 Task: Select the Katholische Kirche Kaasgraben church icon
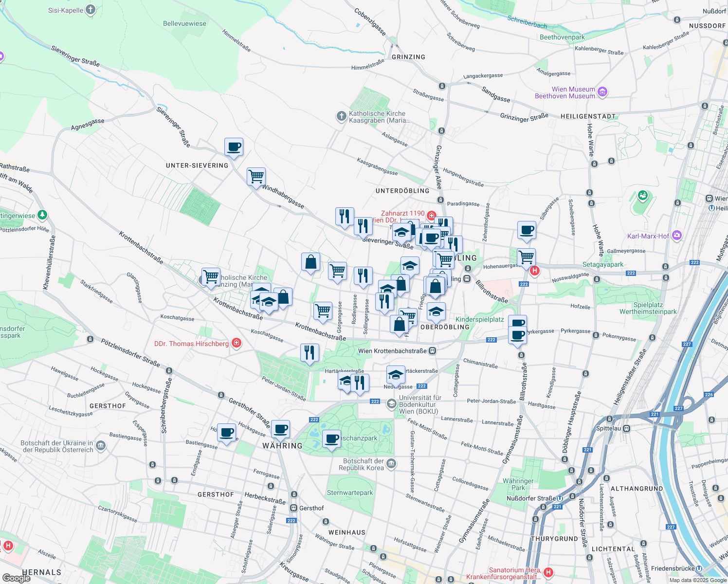pos(341,116)
